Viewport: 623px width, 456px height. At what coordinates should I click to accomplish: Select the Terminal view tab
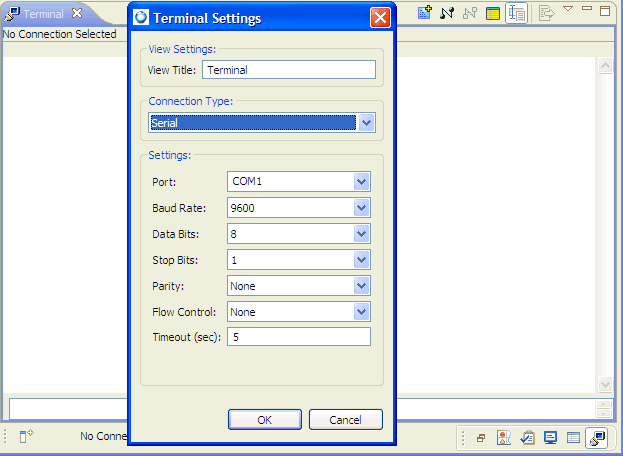[43, 14]
